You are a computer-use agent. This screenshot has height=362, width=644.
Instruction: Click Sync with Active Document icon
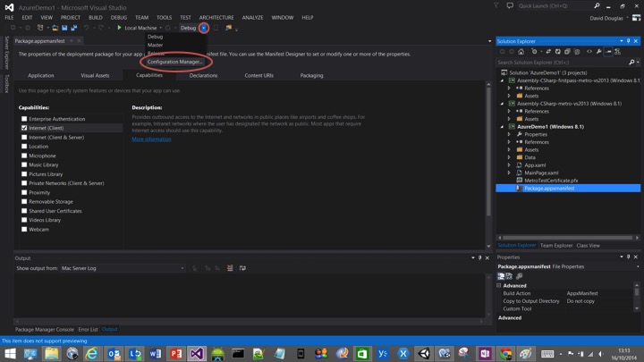pos(548,51)
